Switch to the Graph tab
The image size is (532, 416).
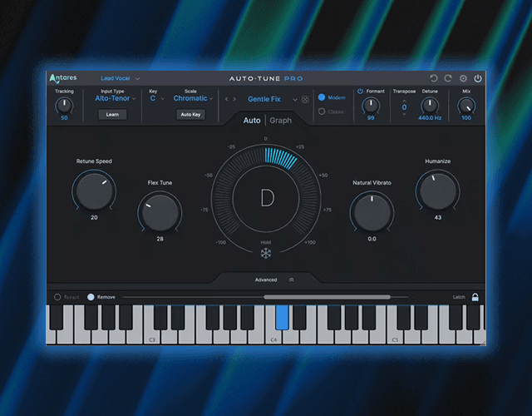(x=280, y=121)
